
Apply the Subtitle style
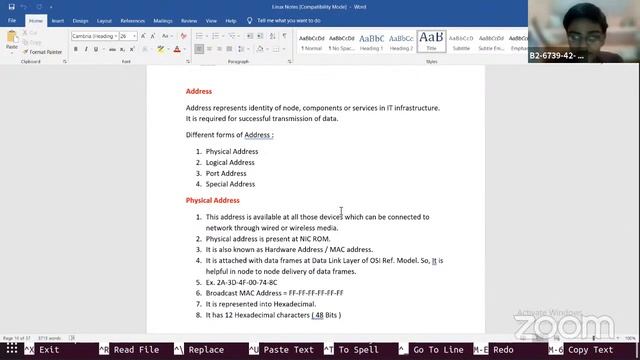pyautogui.click(x=461, y=42)
